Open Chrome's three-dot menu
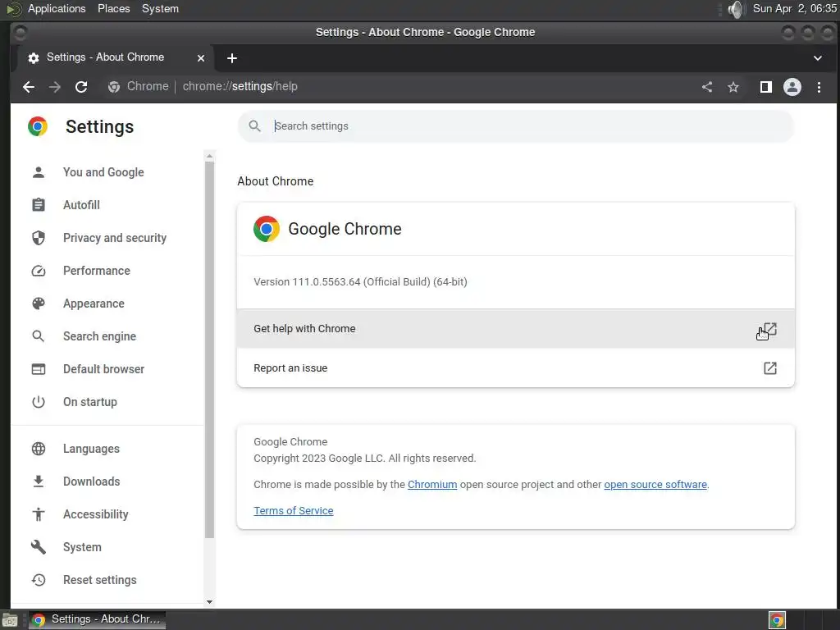840x630 pixels. coord(819,87)
